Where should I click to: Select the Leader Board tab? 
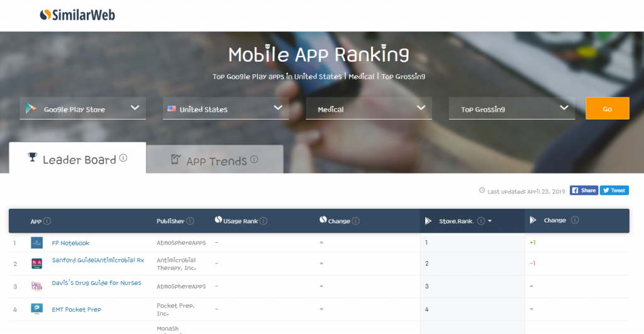(x=77, y=159)
